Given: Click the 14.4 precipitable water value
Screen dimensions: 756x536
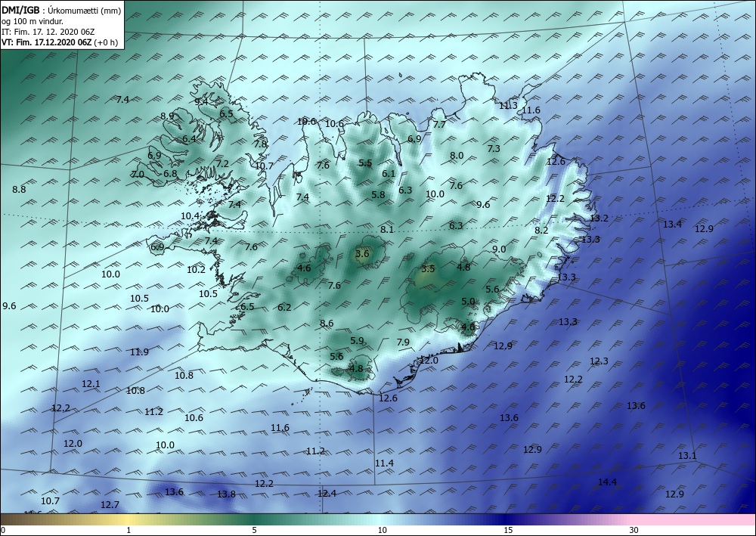Looking at the screenshot, I should (x=607, y=482).
